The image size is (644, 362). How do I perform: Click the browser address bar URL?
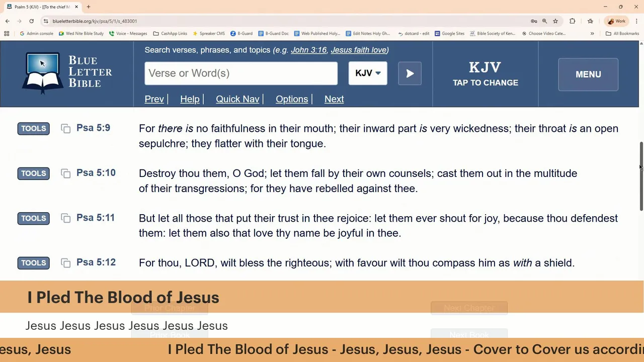point(95,21)
